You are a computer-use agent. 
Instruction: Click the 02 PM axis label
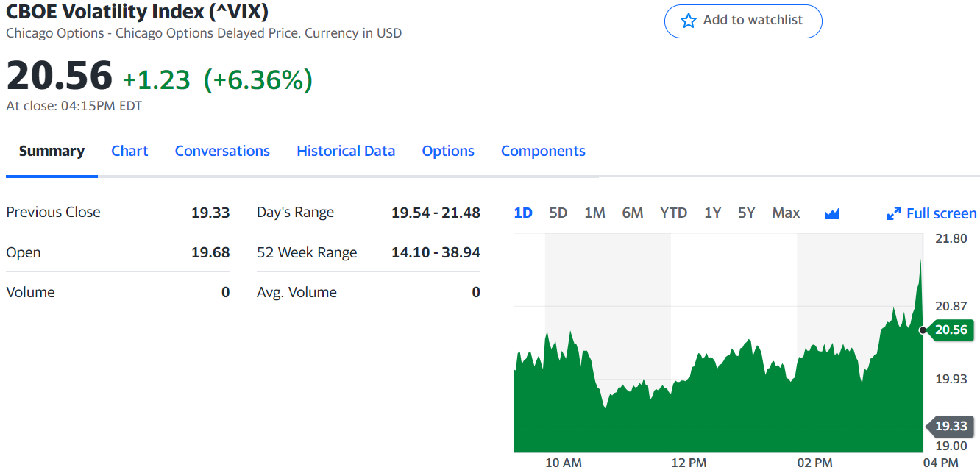(814, 463)
